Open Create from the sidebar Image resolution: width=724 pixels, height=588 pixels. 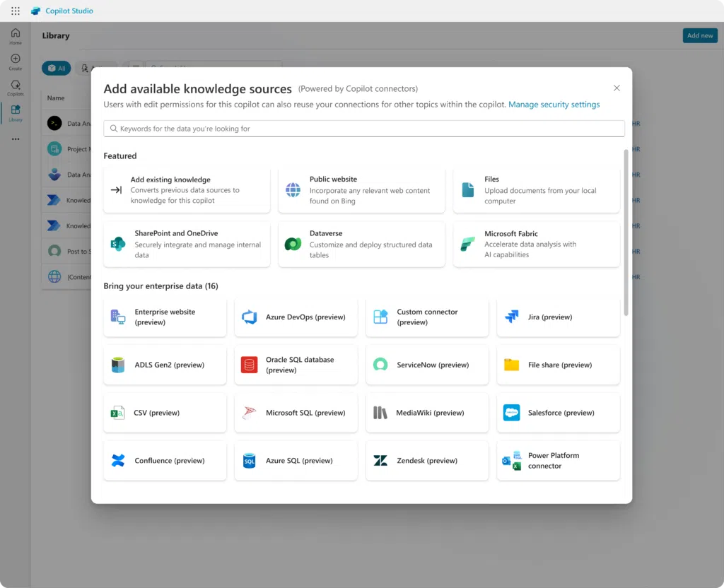[15, 61]
